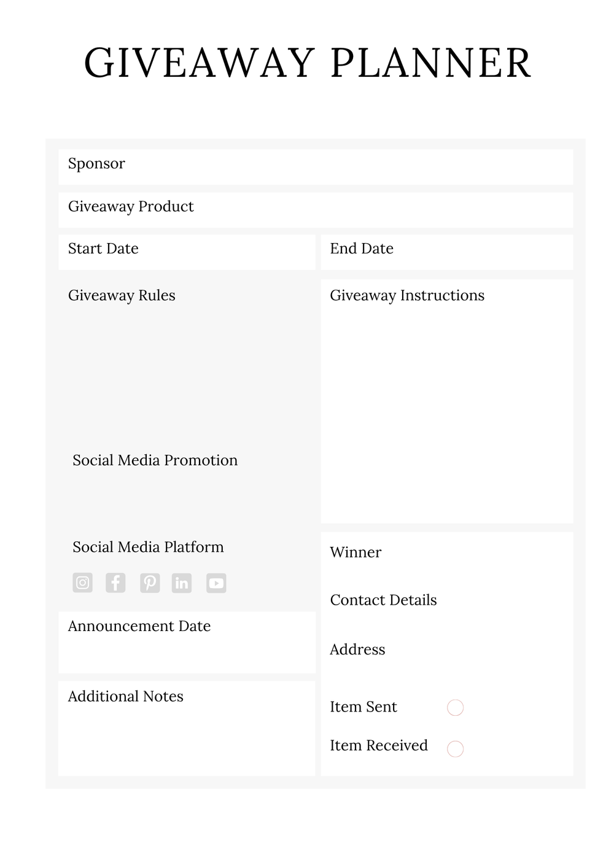Click the Address label
This screenshot has height=868, width=614.
click(357, 649)
